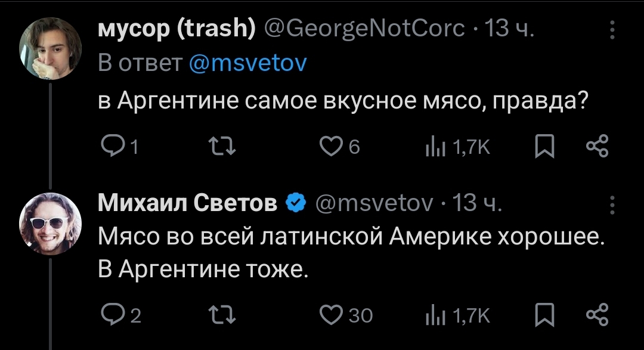Retweet Михаил Светов's tweet

click(225, 314)
